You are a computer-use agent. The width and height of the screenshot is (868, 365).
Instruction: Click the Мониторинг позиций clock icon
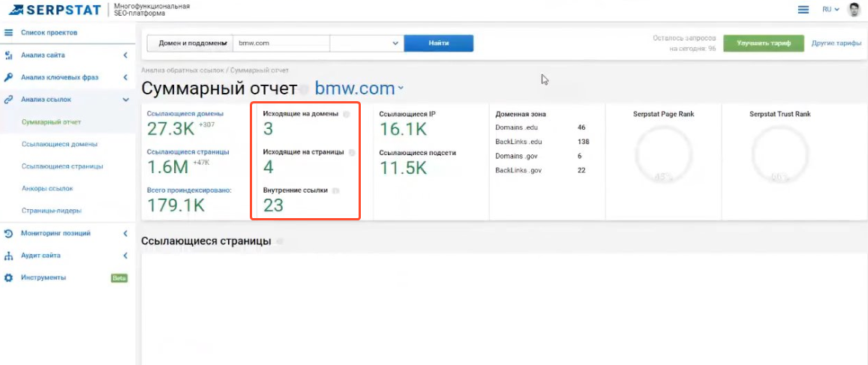(x=8, y=233)
